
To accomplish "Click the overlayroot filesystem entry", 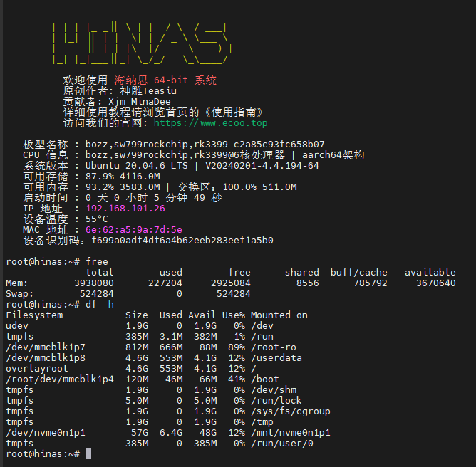I will (x=37, y=368).
